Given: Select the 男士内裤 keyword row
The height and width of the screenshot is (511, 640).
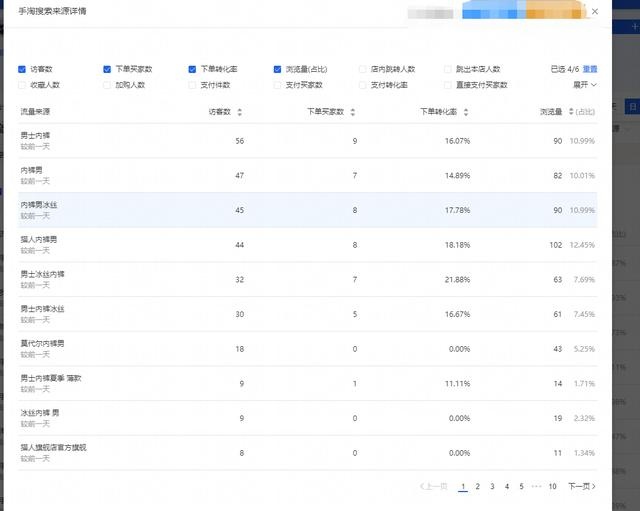Looking at the screenshot, I should [x=307, y=141].
